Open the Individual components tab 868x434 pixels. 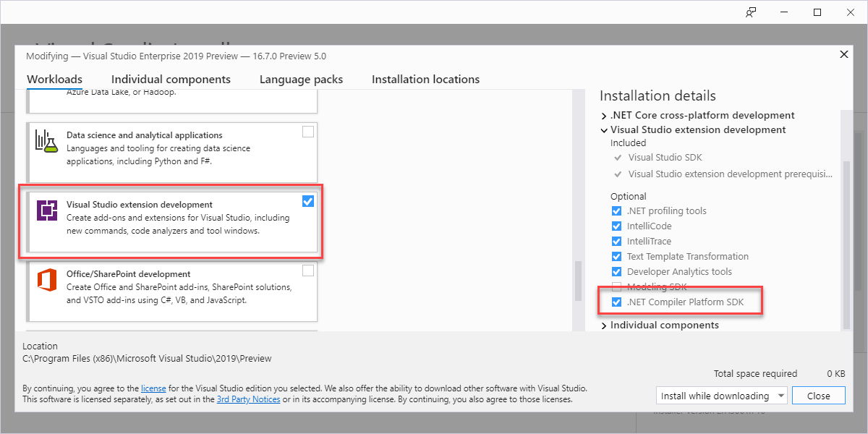[x=171, y=80]
